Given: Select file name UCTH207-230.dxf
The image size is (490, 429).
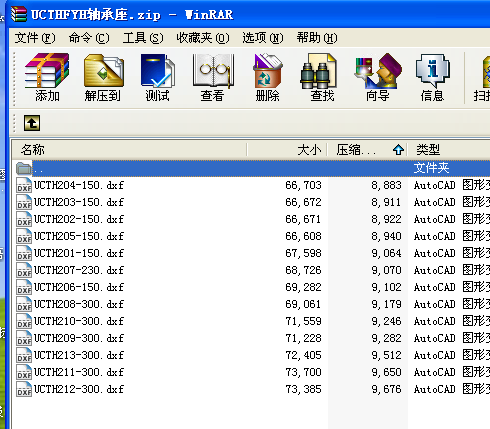Looking at the screenshot, I should pyautogui.click(x=79, y=270).
